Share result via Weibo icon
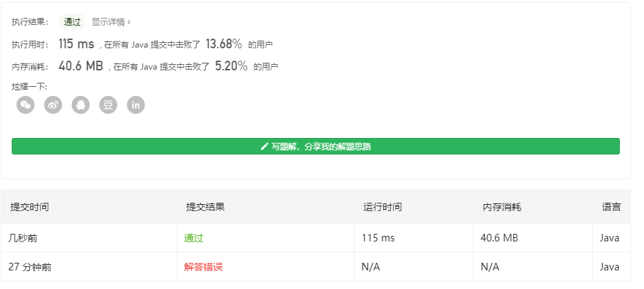 (x=53, y=105)
